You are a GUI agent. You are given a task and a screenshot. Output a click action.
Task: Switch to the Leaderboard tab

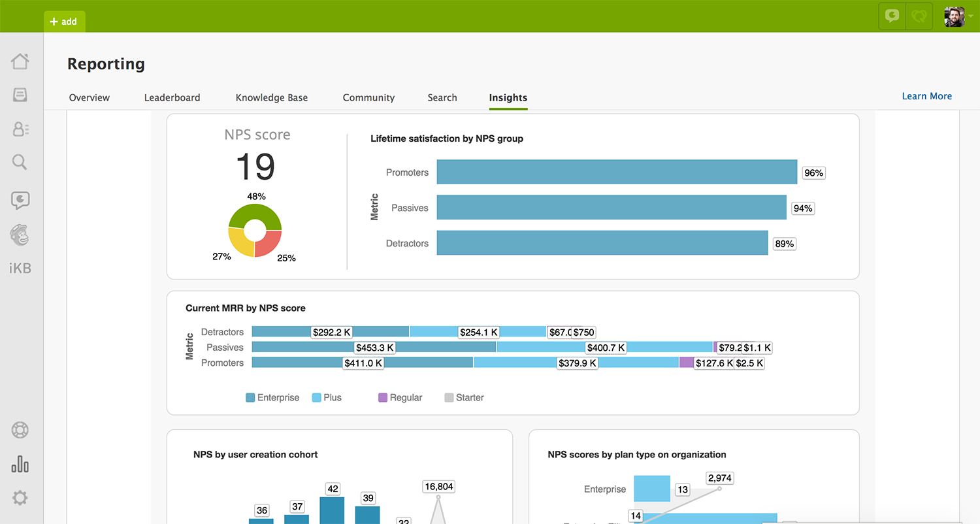(172, 97)
